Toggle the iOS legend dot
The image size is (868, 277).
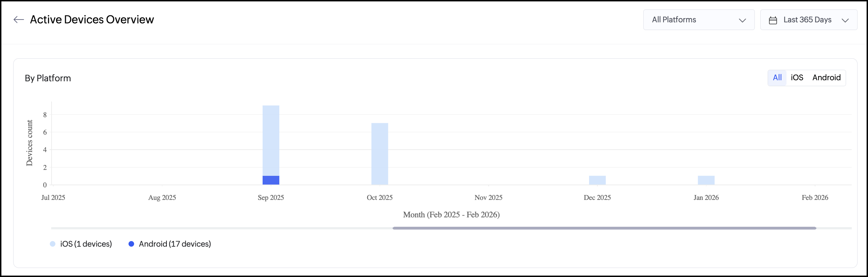click(x=53, y=244)
